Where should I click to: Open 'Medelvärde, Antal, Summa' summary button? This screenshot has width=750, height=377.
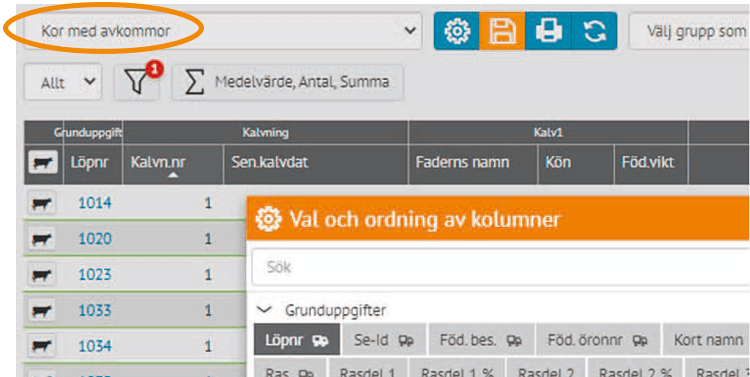point(287,82)
